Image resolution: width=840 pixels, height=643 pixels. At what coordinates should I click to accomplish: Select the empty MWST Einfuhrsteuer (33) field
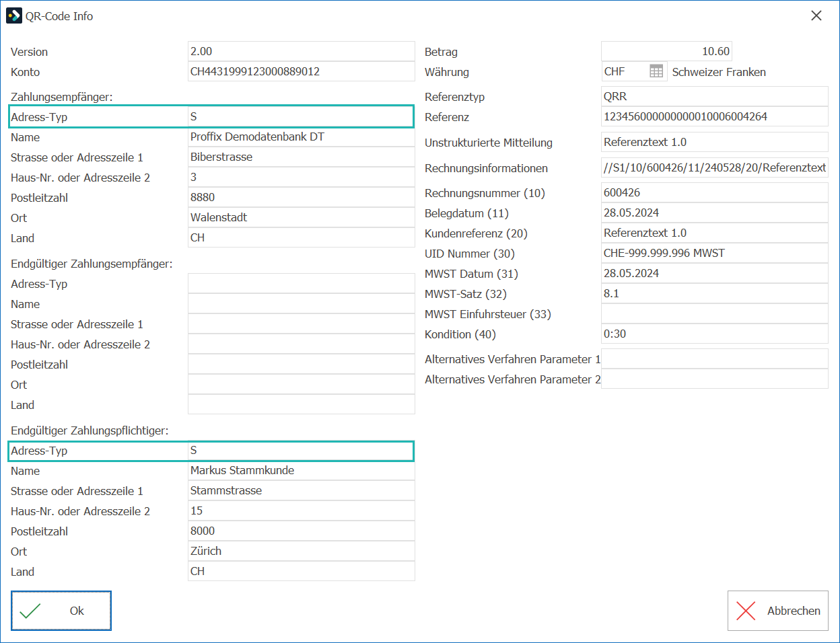point(715,313)
